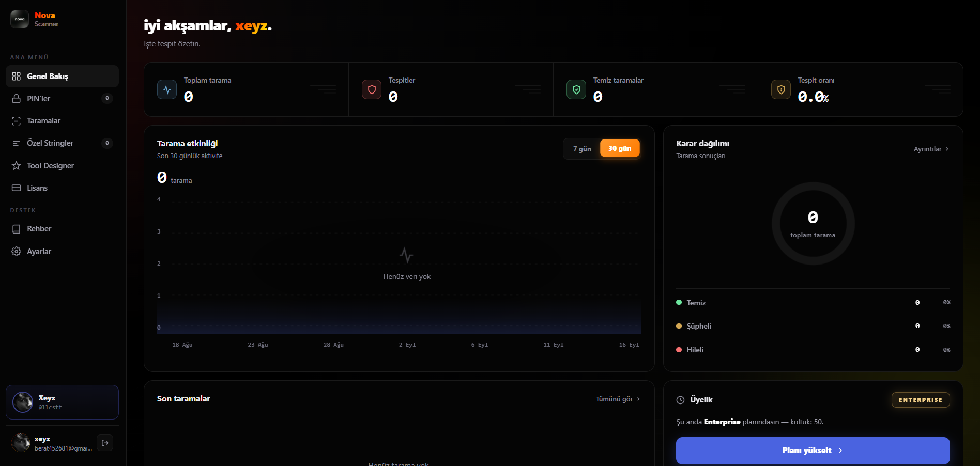Click the ENTERPRISE plan badge
This screenshot has height=466, width=980.
[x=921, y=400]
